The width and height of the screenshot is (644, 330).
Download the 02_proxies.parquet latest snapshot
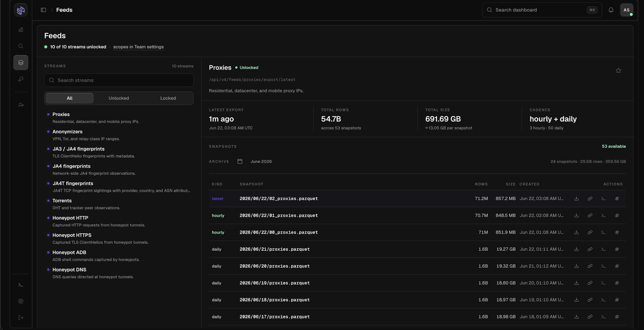(x=576, y=199)
